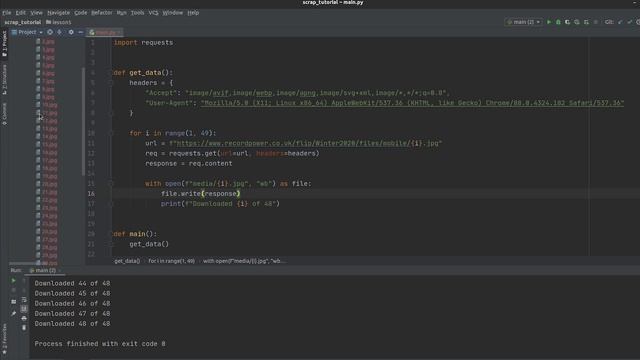Close the main.py editor tab
Image resolution: width=640 pixels, height=360 pixels.
(x=119, y=32)
